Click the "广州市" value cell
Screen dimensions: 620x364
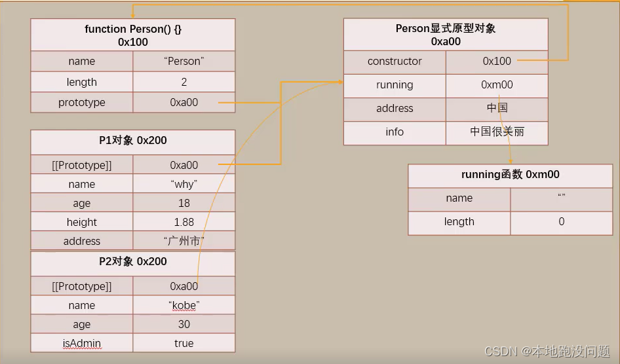click(x=184, y=240)
